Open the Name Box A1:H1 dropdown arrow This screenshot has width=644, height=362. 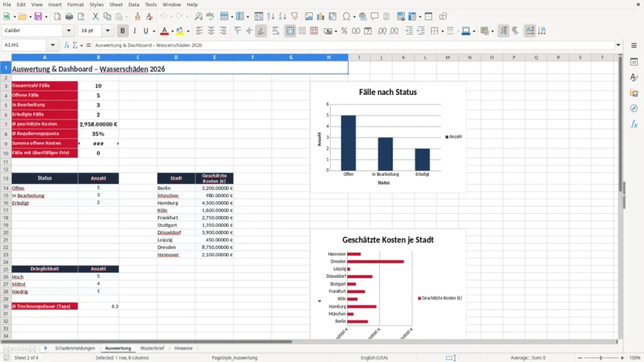tap(53, 45)
